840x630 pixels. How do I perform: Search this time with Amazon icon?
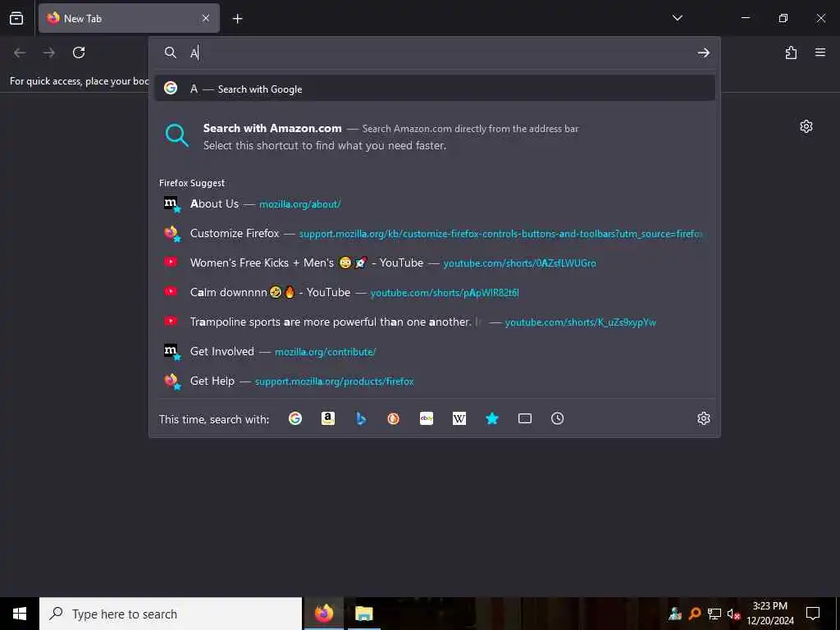pyautogui.click(x=328, y=418)
